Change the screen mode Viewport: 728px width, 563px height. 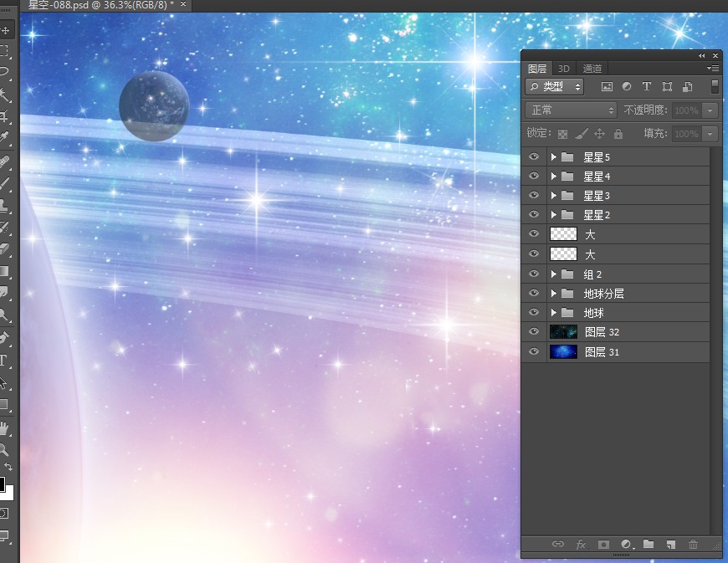[5, 536]
